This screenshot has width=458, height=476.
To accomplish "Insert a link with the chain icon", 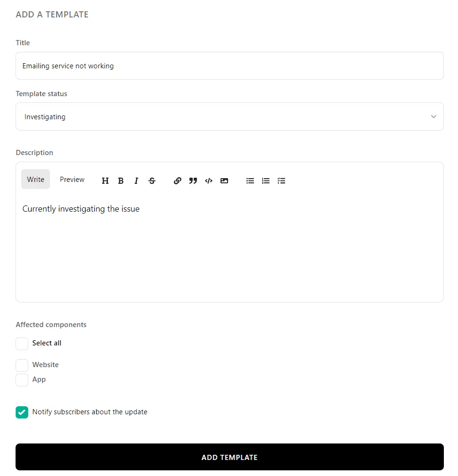I will tap(178, 181).
